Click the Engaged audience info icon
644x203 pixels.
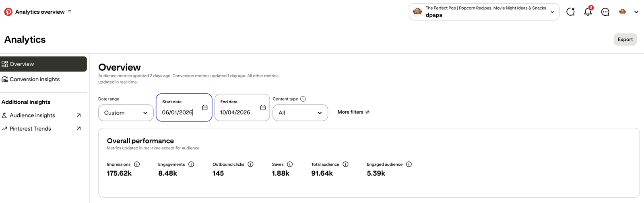pos(409,164)
